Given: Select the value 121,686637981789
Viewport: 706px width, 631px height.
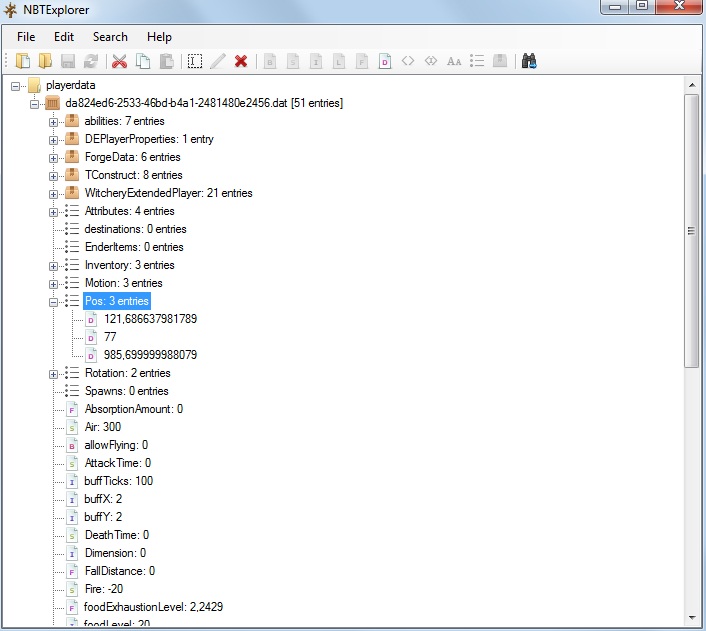Looking at the screenshot, I should pyautogui.click(x=150, y=319).
